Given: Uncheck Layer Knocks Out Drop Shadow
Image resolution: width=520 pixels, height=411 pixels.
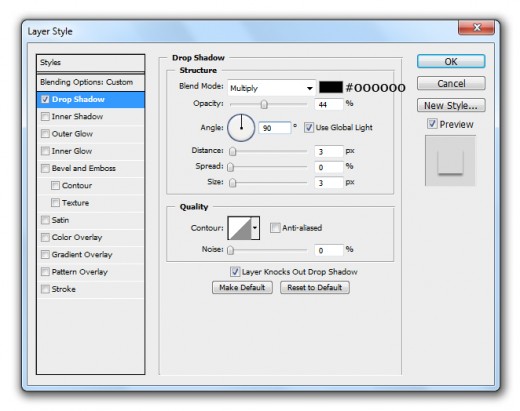Looking at the screenshot, I should pos(235,272).
